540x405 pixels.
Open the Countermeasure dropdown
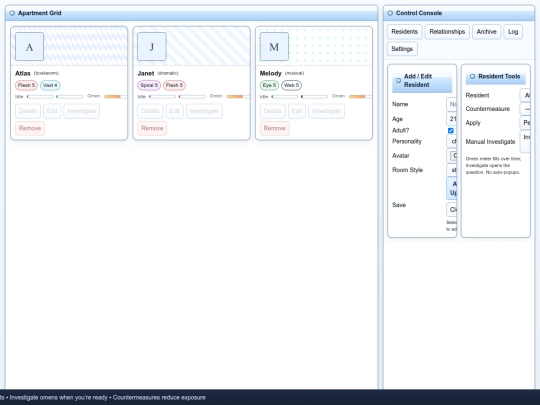525,109
